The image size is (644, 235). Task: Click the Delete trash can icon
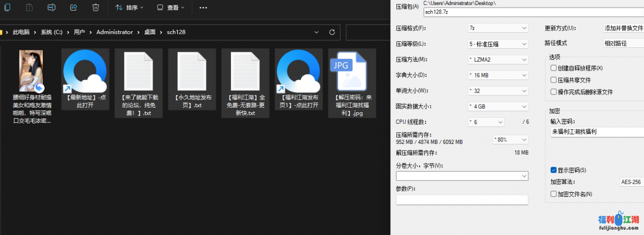tap(96, 8)
